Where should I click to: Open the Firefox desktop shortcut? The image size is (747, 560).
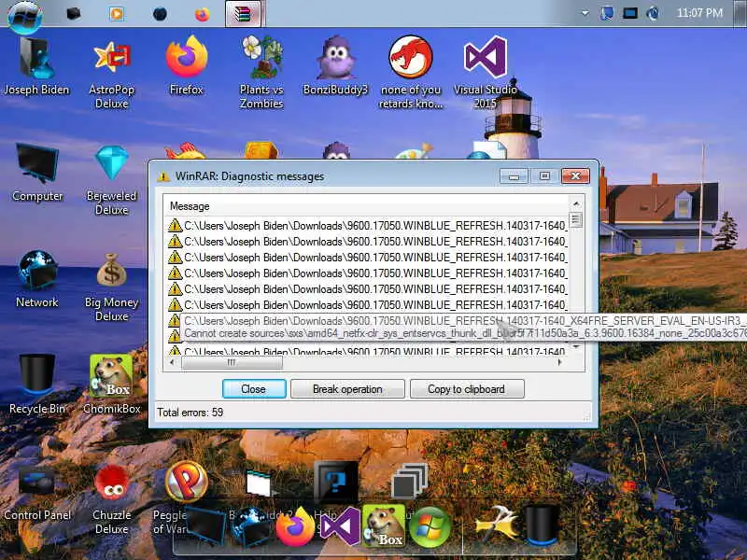186,65
